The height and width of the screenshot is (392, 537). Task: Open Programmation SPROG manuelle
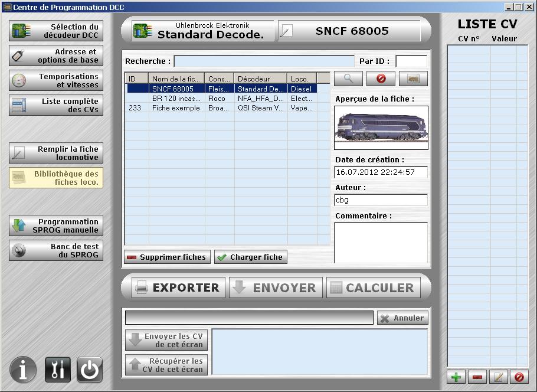pyautogui.click(x=56, y=226)
